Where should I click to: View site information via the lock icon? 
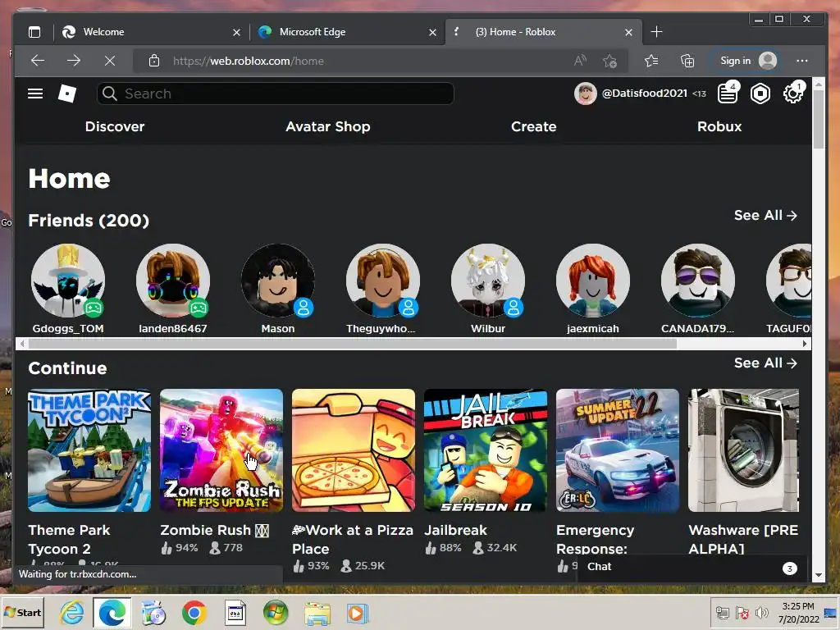[154, 61]
